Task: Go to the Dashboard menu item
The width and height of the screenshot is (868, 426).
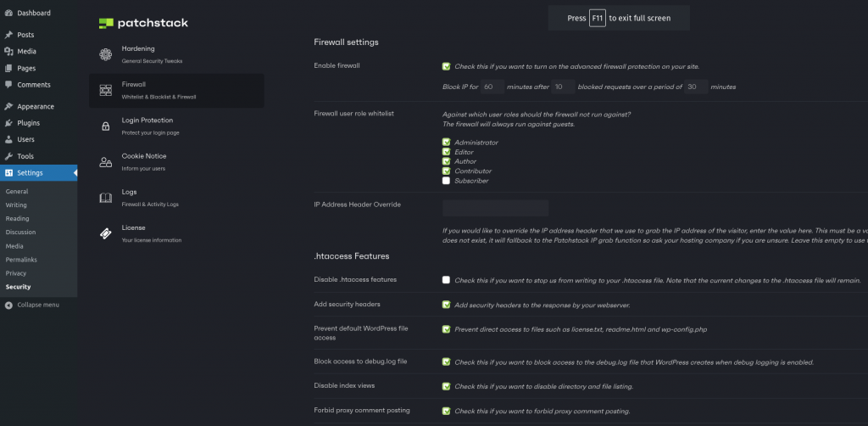Action: click(33, 13)
